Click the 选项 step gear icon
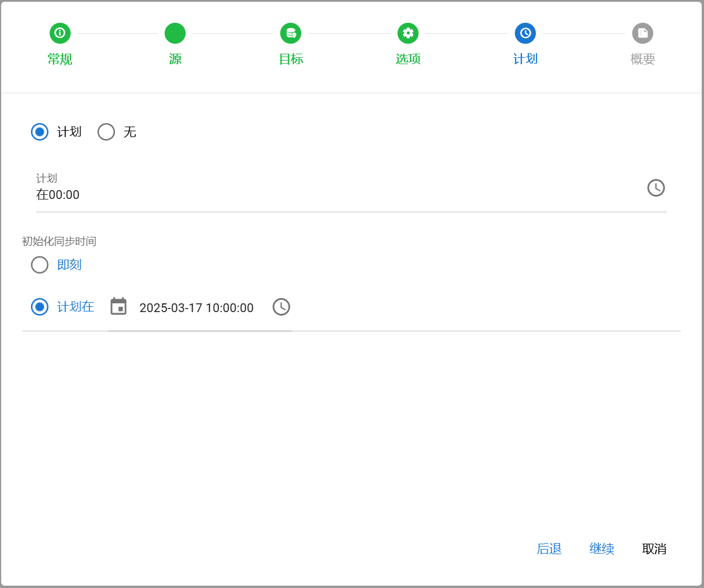The width and height of the screenshot is (704, 588). point(408,33)
